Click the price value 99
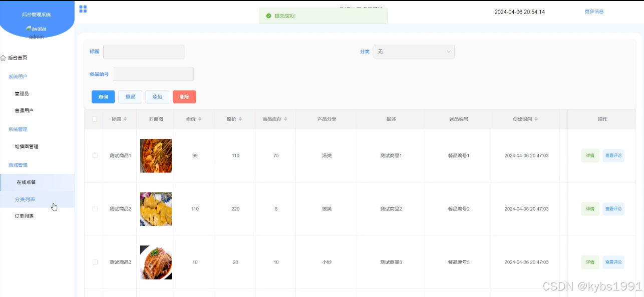The width and height of the screenshot is (644, 297). 195,155
